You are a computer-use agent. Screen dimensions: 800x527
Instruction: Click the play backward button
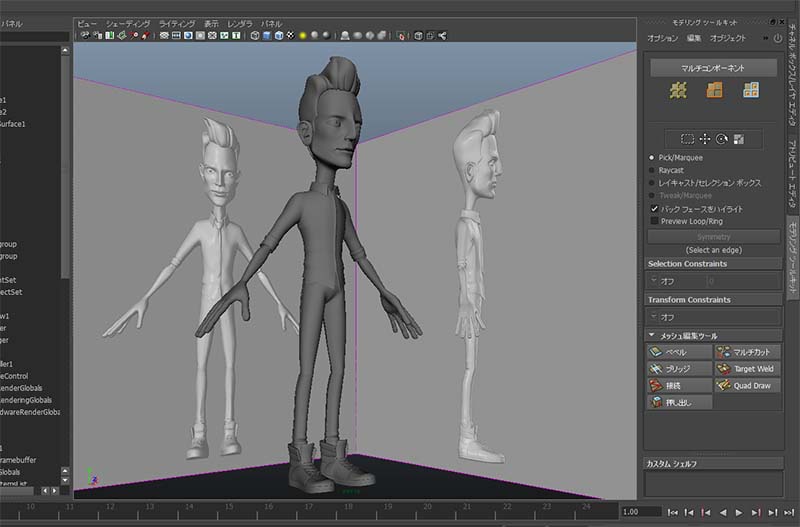(722, 512)
